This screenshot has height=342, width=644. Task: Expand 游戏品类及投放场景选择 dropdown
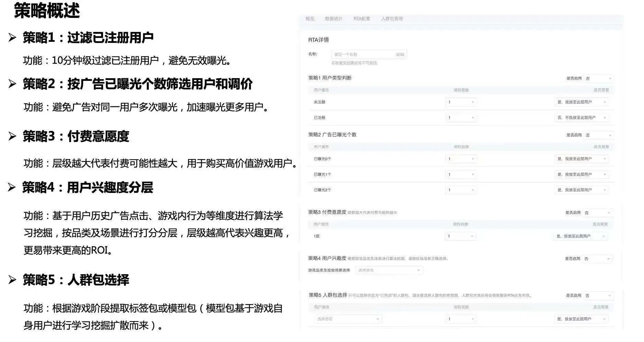pyautogui.click(x=389, y=270)
